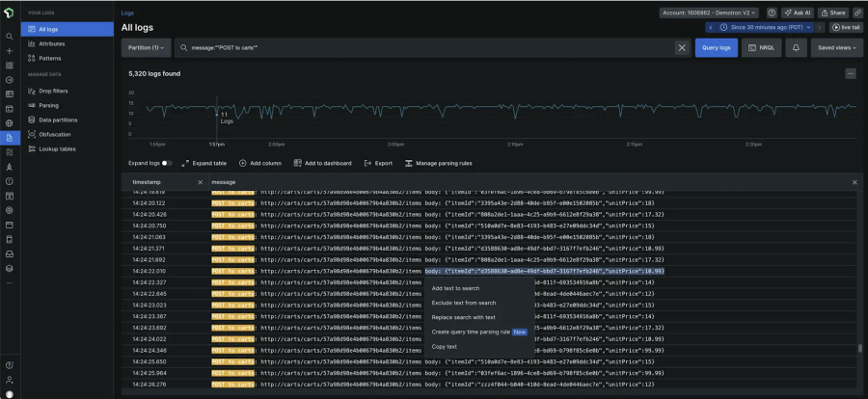Screen dimensions: 868x399
Task: Click the log table vertical scrollbar thumb
Action: coord(859,348)
